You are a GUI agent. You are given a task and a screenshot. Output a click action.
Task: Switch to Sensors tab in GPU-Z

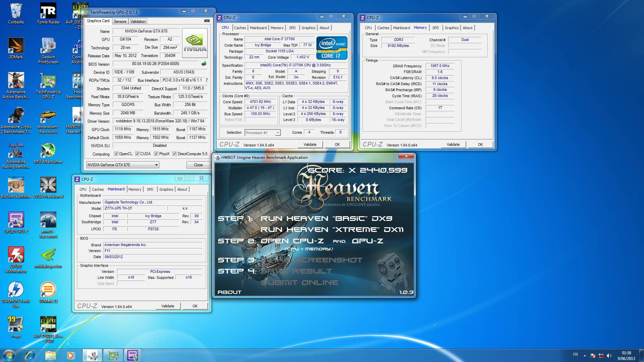tap(120, 21)
